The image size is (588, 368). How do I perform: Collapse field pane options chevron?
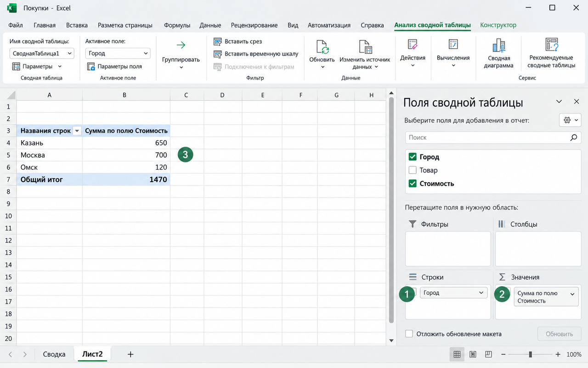(x=559, y=102)
